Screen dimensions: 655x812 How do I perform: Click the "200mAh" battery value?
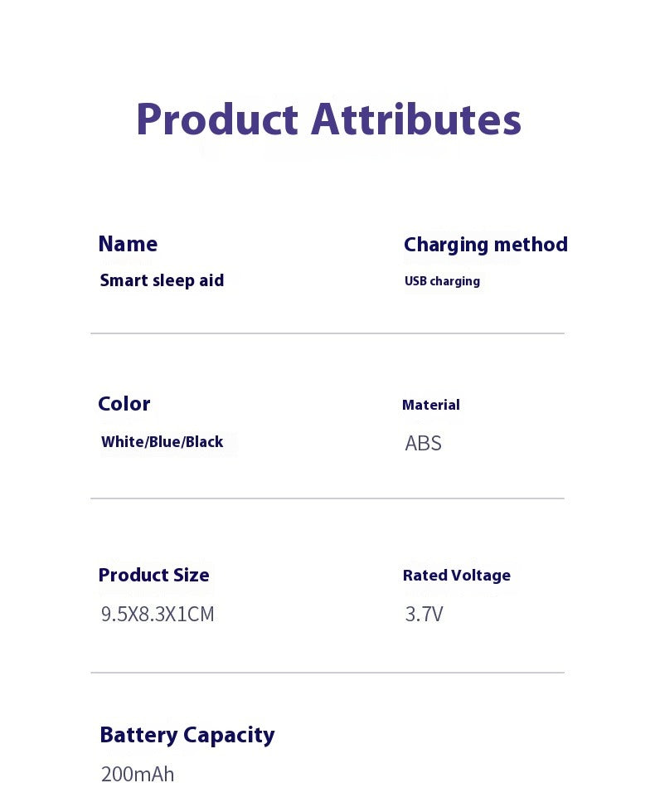tap(138, 775)
